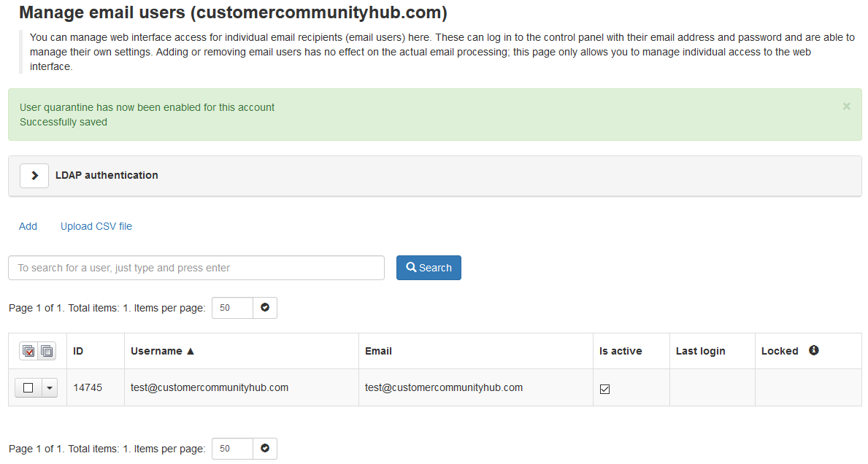Apply items per page with bottom checkmark button
Image resolution: width=868 pixels, height=464 pixels.
[265, 449]
